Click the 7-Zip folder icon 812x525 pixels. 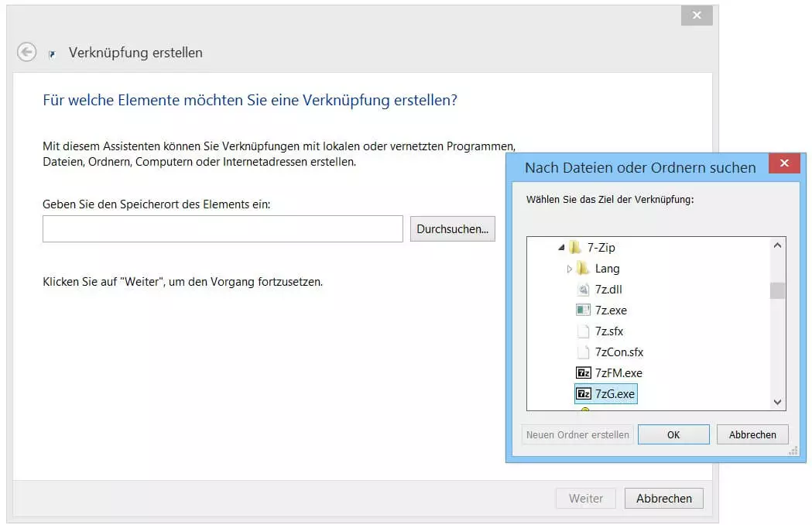tap(574, 248)
